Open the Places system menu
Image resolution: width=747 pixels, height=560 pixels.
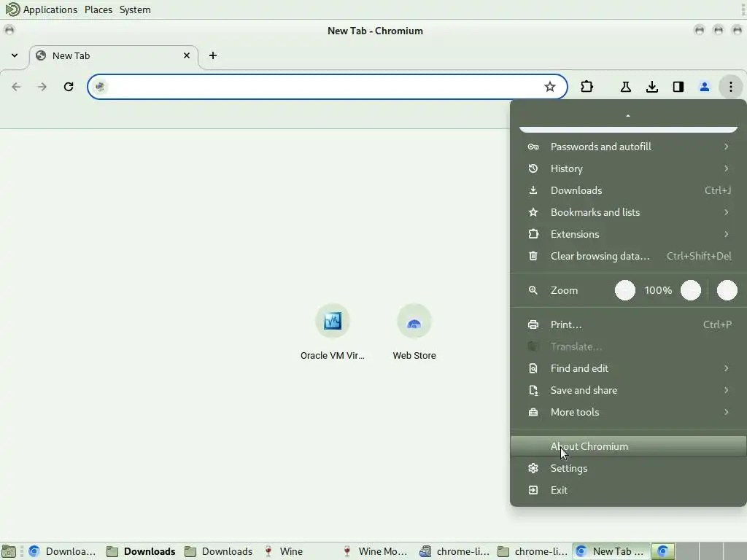tap(98, 9)
